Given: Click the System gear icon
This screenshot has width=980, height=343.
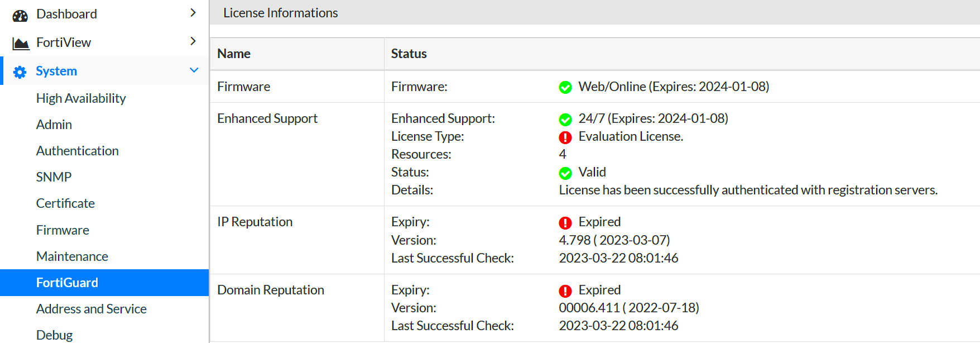Looking at the screenshot, I should click(20, 72).
